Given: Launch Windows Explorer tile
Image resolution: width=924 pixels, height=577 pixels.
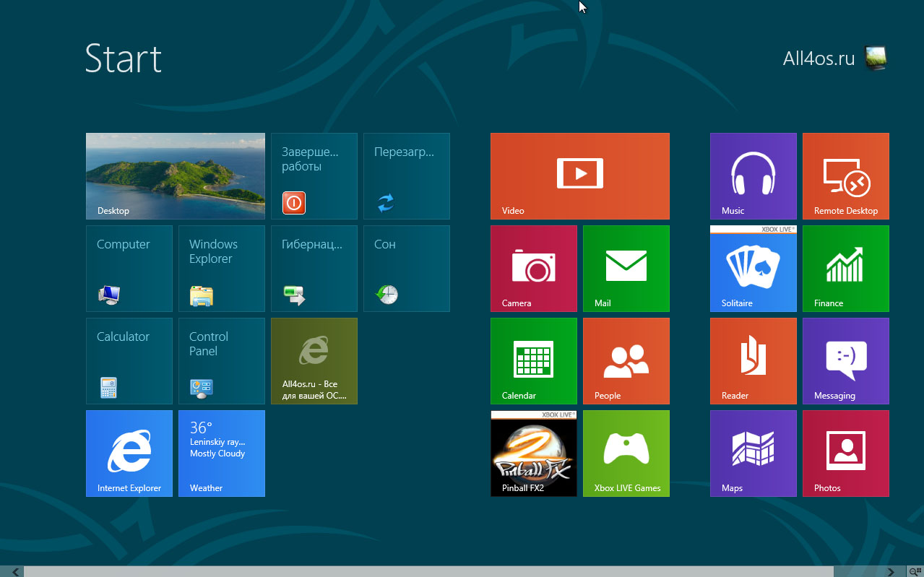Looking at the screenshot, I should coord(222,269).
